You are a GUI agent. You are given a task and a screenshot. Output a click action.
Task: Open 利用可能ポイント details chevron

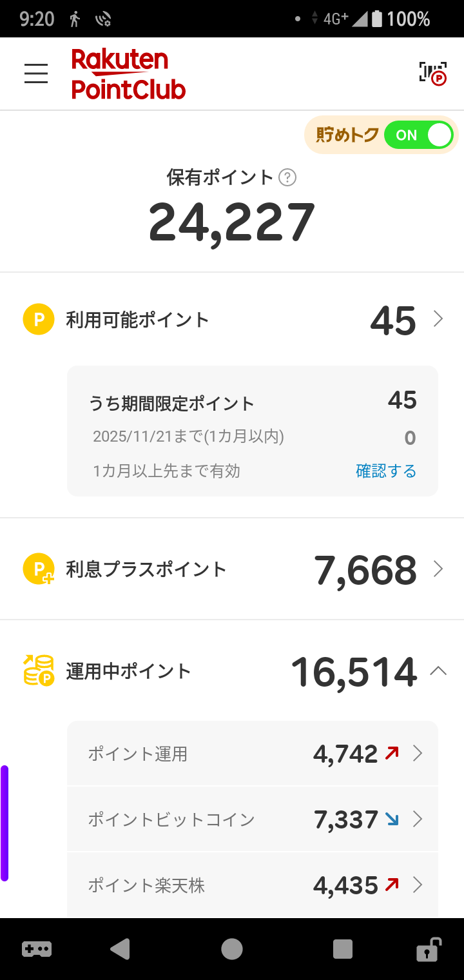point(438,319)
